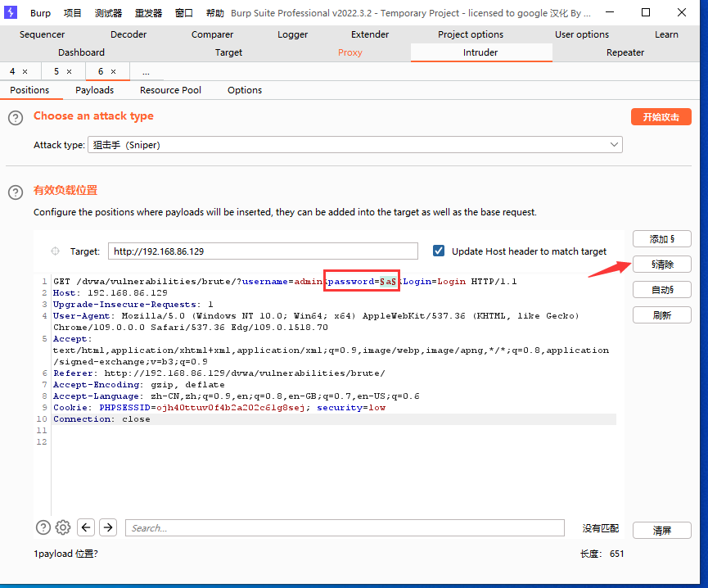Switch to the Extender tab
Screen dimensions: 708x588
tap(370, 34)
